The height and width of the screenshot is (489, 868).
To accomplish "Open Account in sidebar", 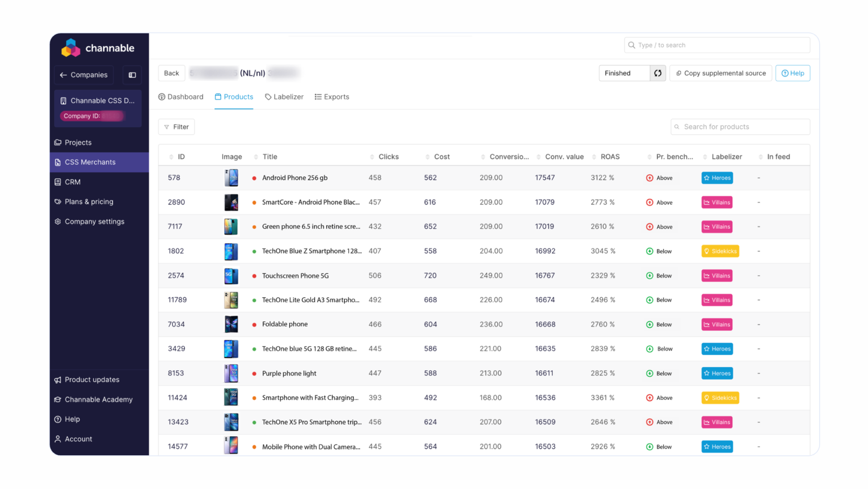I will coord(99,439).
